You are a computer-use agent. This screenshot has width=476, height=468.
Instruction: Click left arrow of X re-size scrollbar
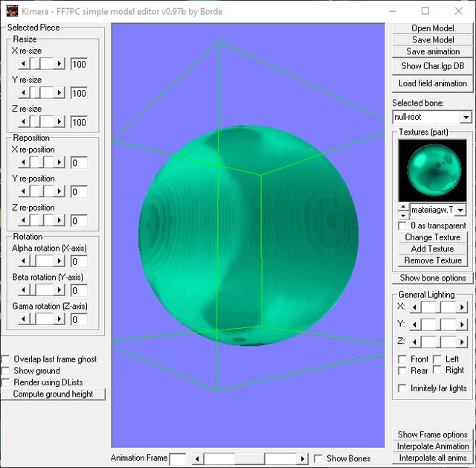pyautogui.click(x=24, y=64)
